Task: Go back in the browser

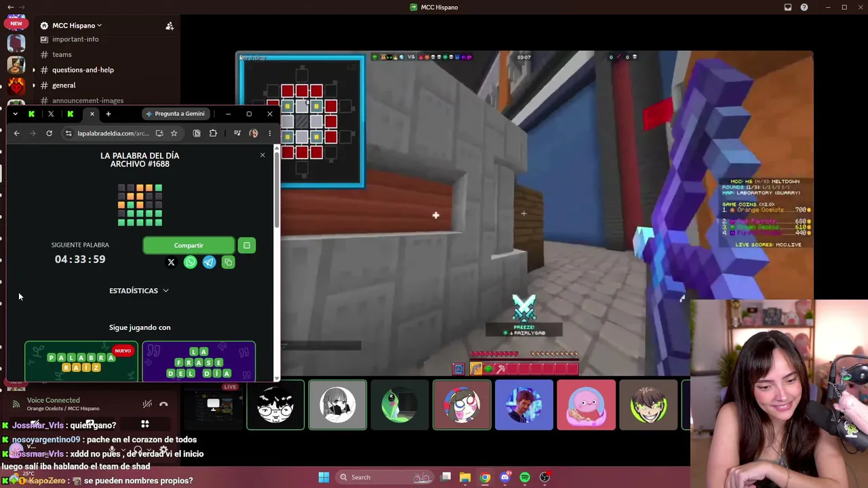Action: (17, 134)
